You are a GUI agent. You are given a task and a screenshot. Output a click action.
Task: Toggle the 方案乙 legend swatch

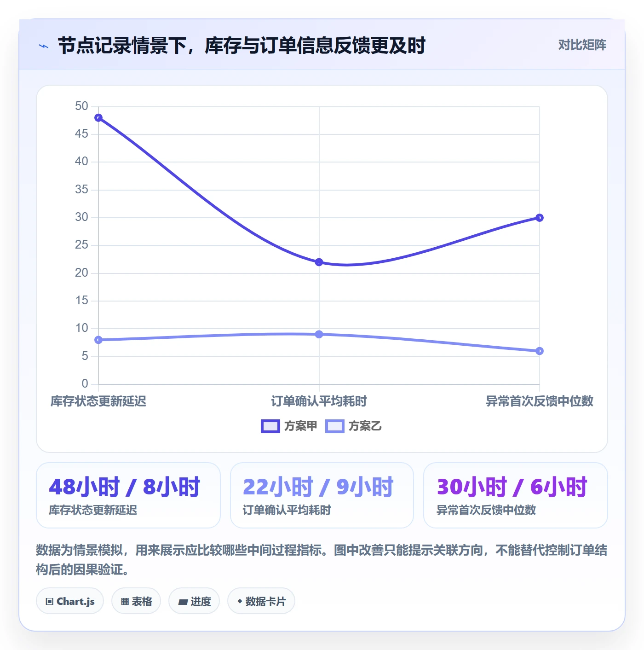334,426
